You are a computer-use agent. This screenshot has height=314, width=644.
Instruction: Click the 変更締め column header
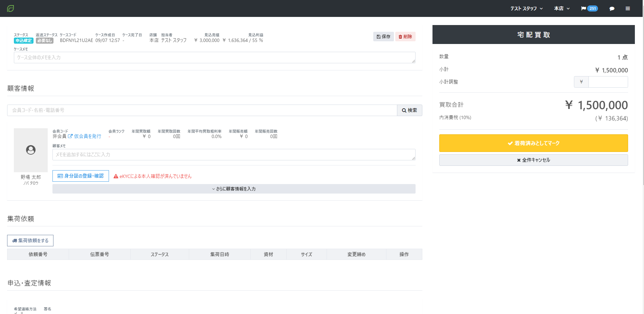point(356,254)
